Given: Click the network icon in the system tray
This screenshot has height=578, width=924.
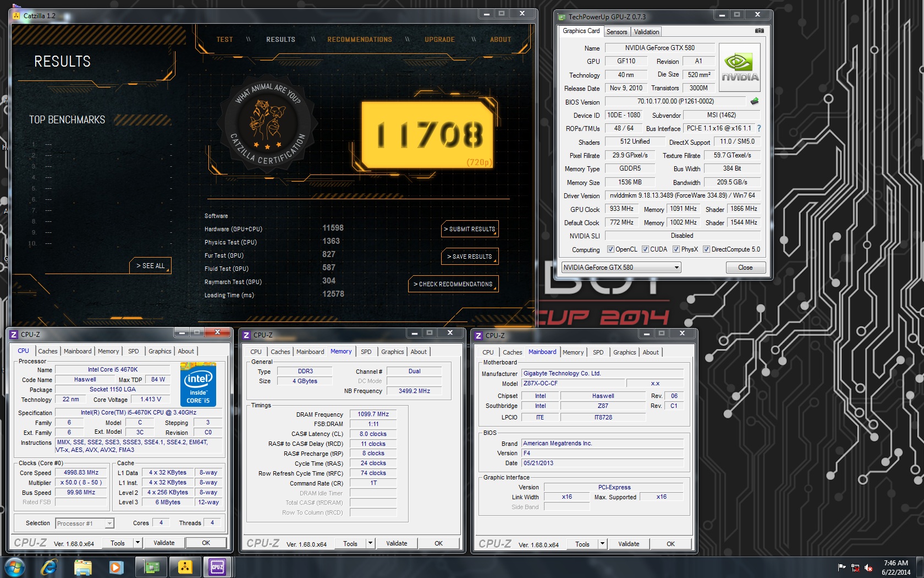Looking at the screenshot, I should [x=855, y=568].
